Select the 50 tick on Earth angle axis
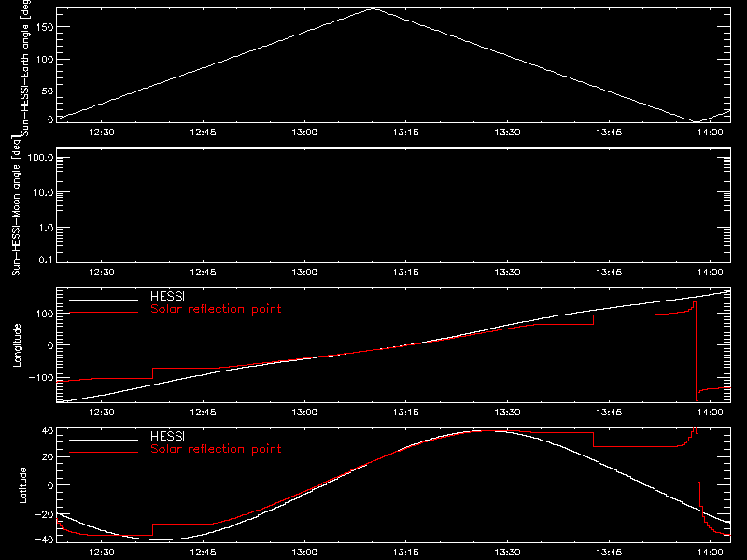 48,91
